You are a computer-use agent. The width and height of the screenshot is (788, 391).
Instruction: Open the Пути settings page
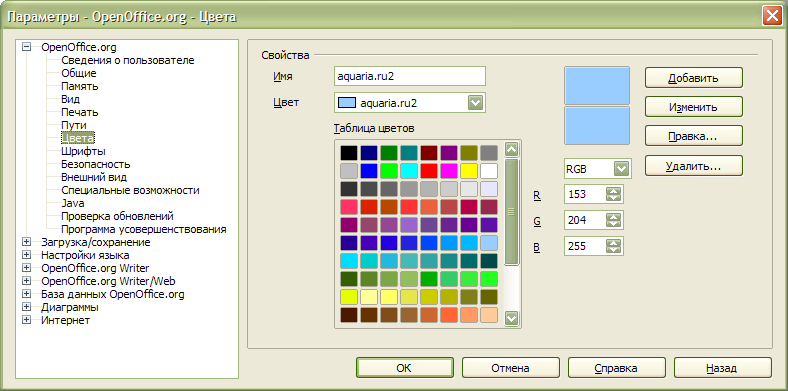74,125
